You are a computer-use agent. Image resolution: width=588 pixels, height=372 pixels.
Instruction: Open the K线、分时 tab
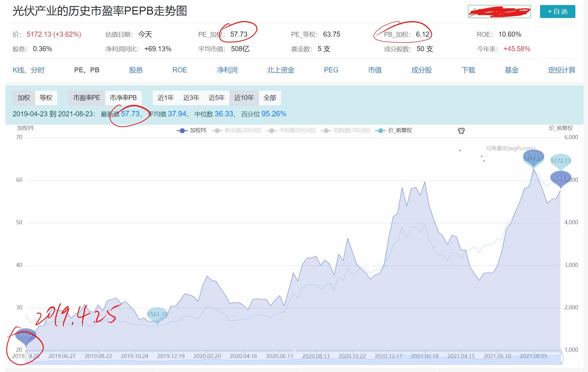[x=29, y=70]
